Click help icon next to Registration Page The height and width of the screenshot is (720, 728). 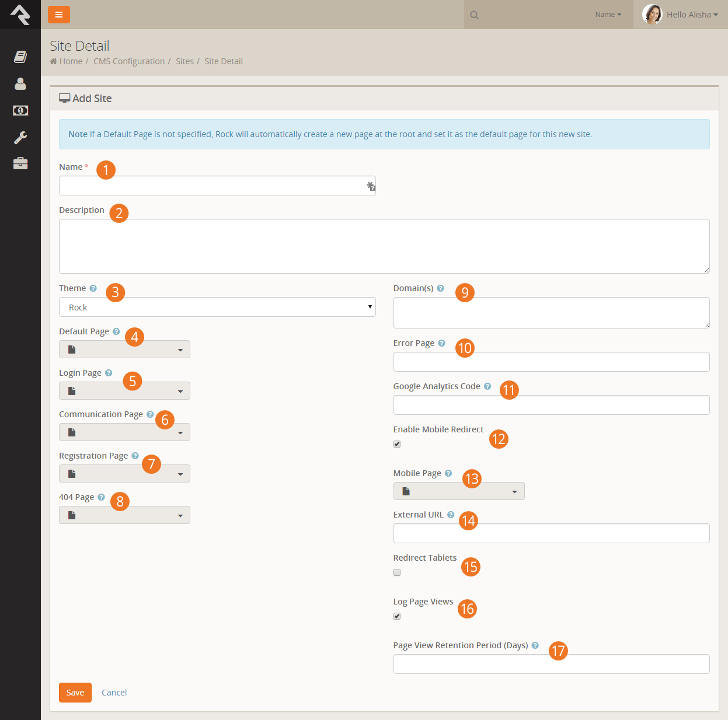[135, 456]
